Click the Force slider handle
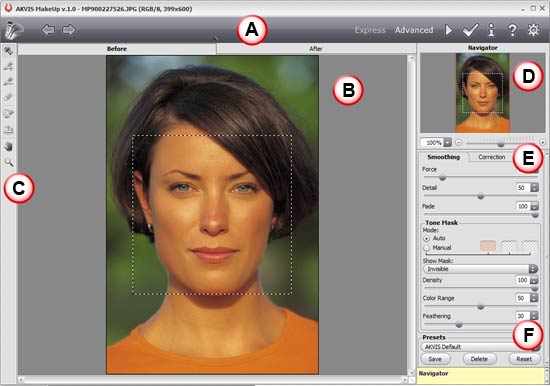Screen dimensions: 550x386 (x=443, y=178)
